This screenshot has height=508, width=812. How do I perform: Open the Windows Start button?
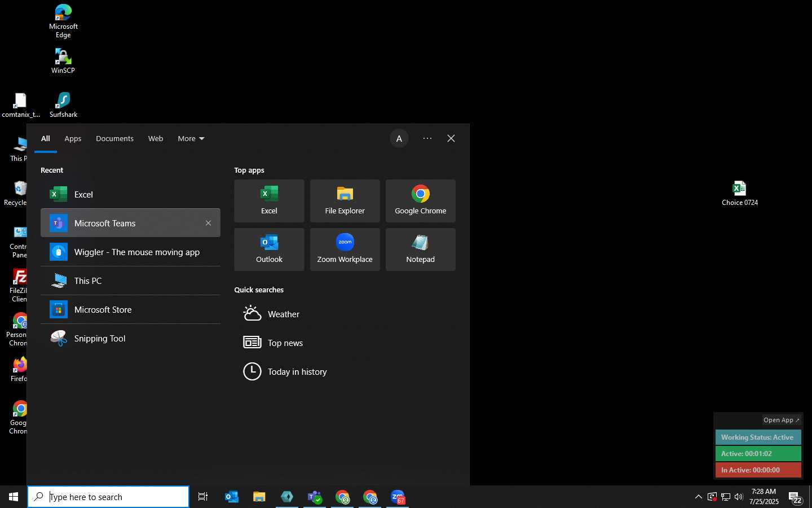click(14, 497)
